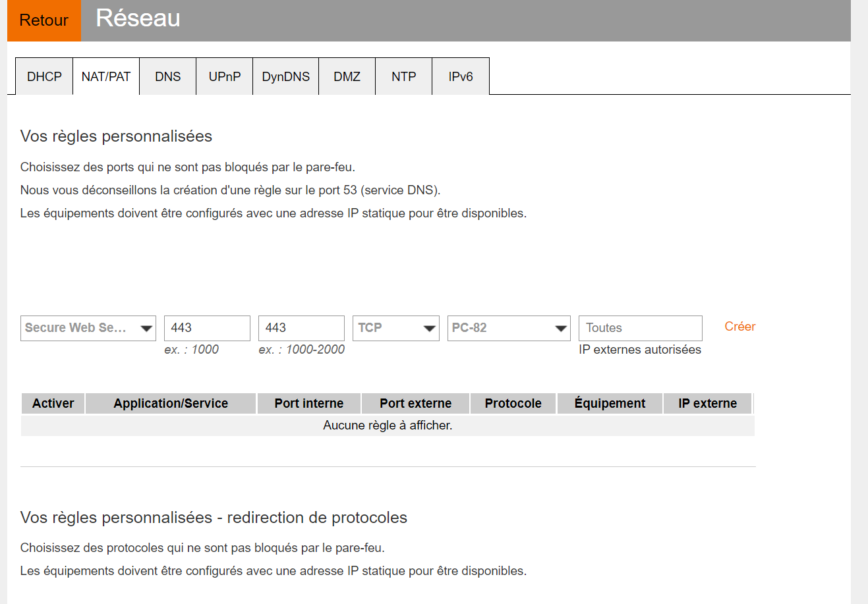Image resolution: width=868 pixels, height=604 pixels.
Task: Click the Créer link to add rule
Action: click(739, 327)
